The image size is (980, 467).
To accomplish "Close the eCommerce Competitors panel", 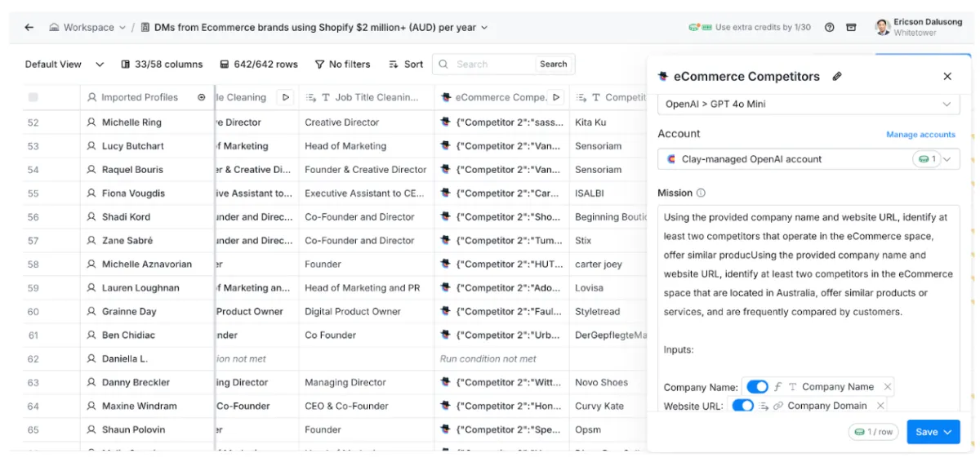I will [947, 76].
